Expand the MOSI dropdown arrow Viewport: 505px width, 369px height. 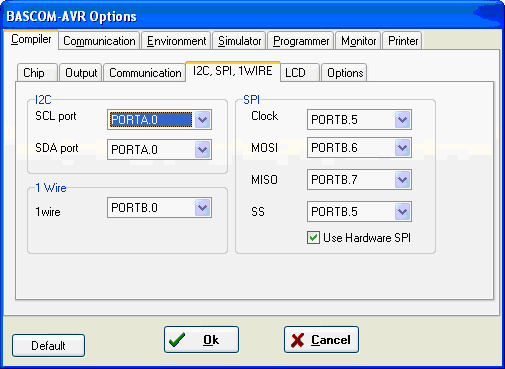403,147
